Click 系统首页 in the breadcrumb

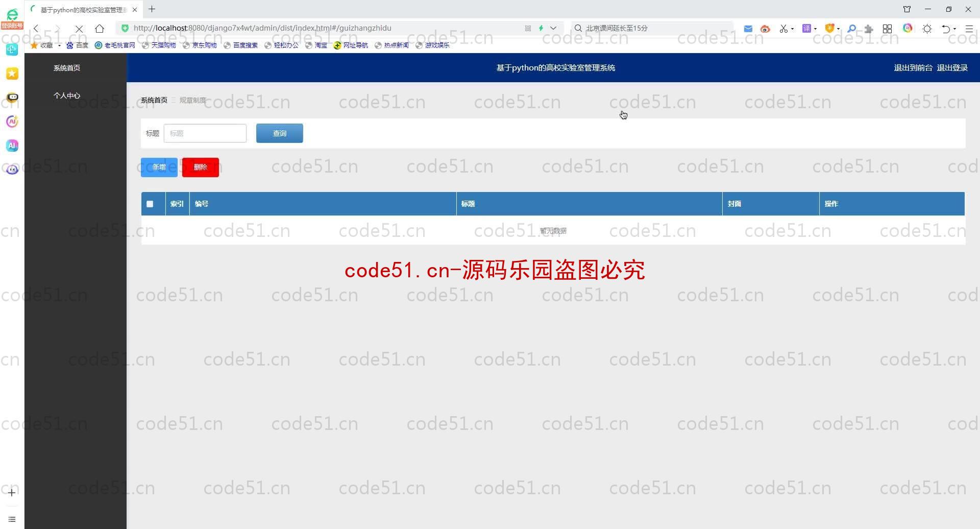coord(154,100)
